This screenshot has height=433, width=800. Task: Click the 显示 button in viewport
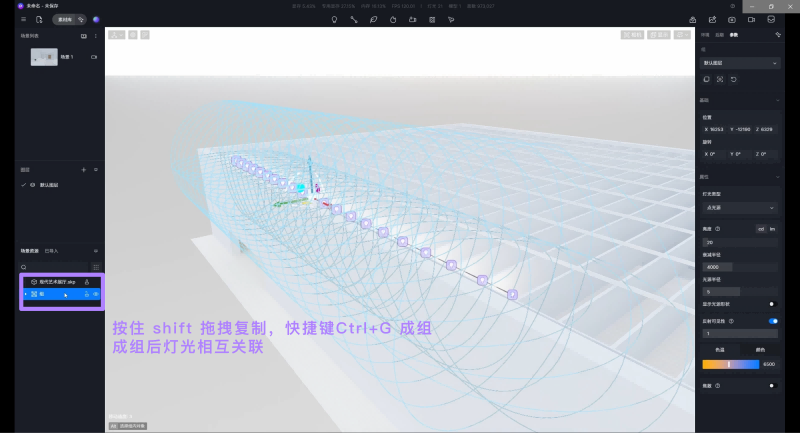(658, 35)
